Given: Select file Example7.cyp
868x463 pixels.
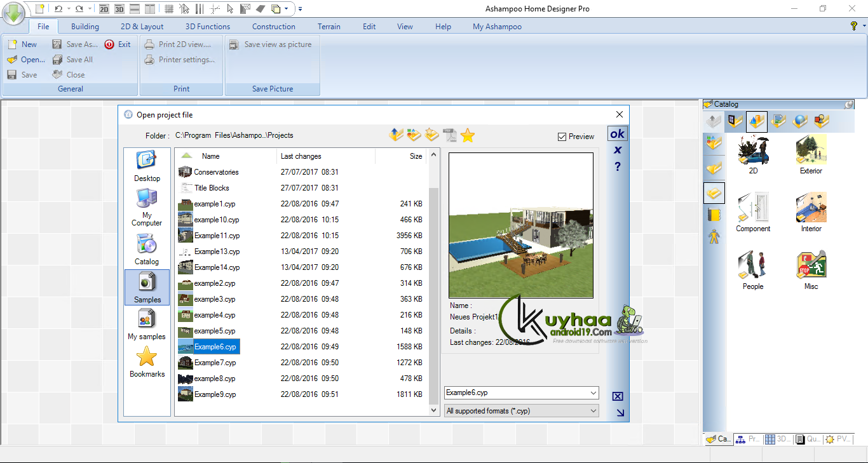Looking at the screenshot, I should pos(300,363).
